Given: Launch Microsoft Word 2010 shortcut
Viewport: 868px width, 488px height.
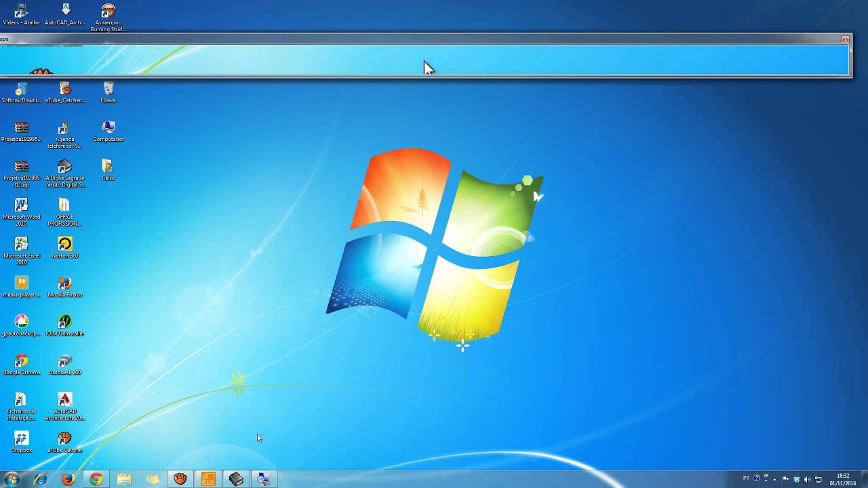Looking at the screenshot, I should (x=21, y=212).
